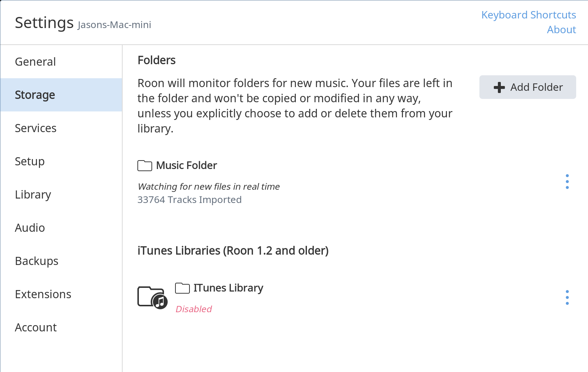Click the small folder icon beside iTunes Library
The width and height of the screenshot is (588, 372).
(182, 288)
